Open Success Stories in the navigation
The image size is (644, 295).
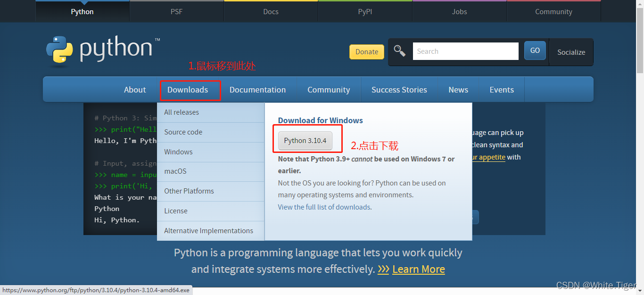coord(399,90)
